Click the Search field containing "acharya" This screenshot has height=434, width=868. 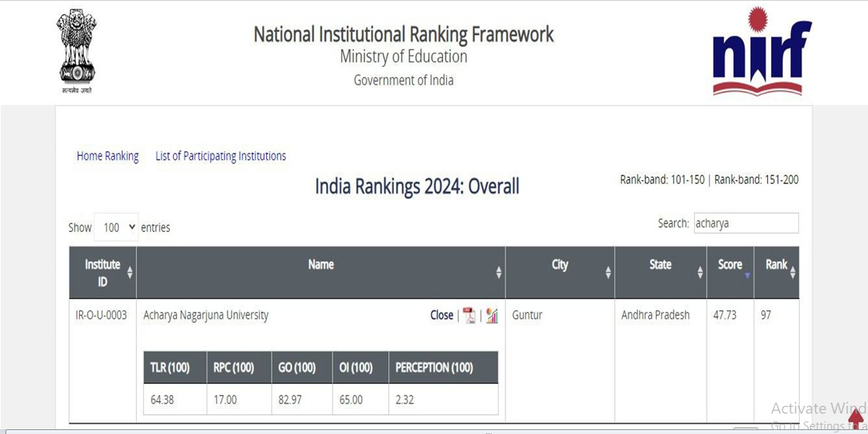pyautogui.click(x=745, y=223)
